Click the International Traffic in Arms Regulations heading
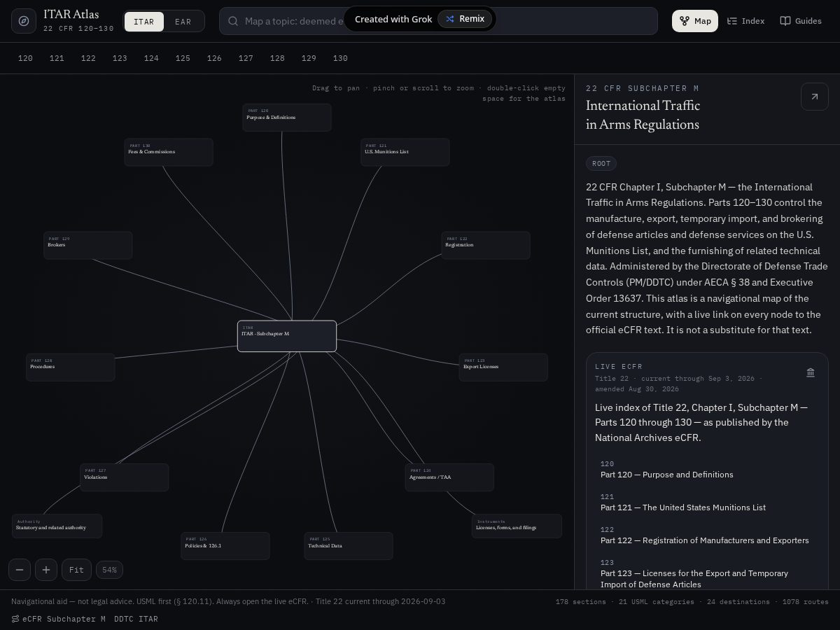 point(643,115)
